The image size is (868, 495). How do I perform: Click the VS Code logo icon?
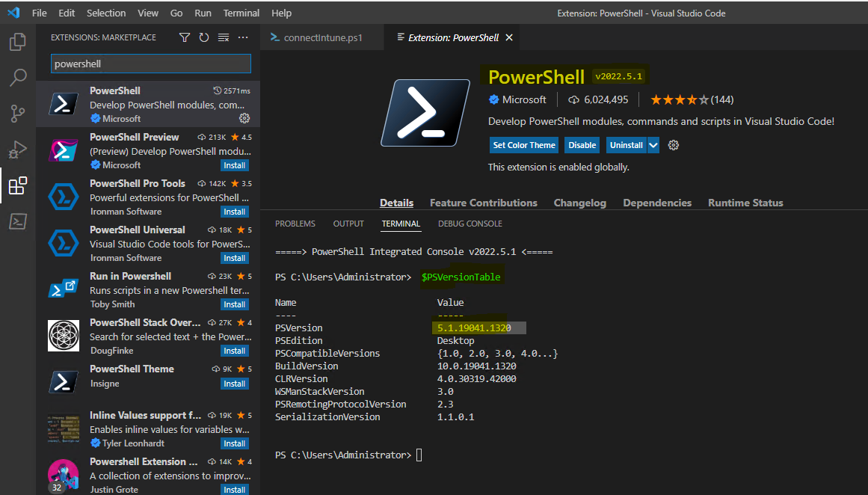[x=14, y=13]
